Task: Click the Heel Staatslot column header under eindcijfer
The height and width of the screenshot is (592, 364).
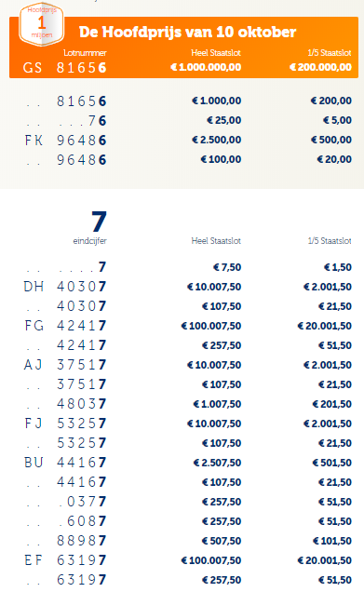Action: pyautogui.click(x=216, y=241)
